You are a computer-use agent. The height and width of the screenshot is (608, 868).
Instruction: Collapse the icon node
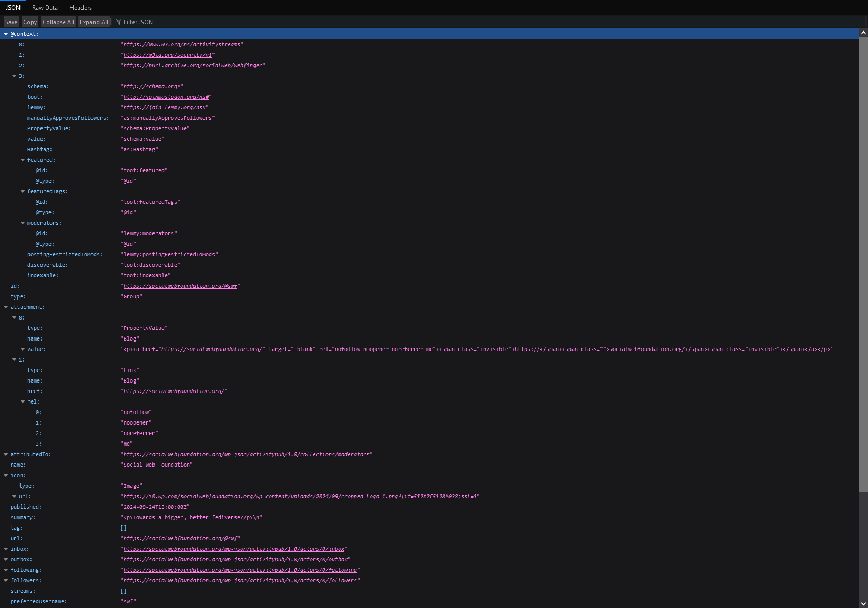pyautogui.click(x=6, y=475)
